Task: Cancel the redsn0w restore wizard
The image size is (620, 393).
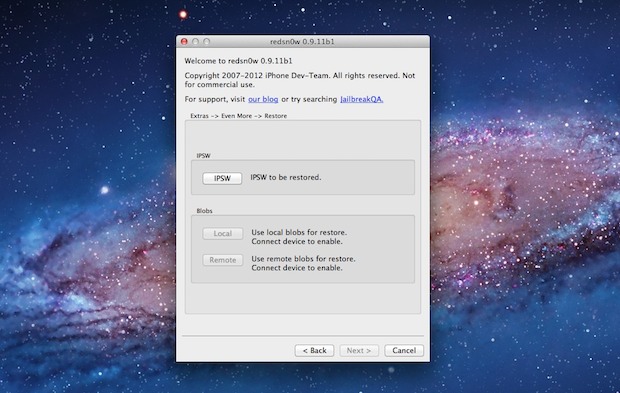Action: click(x=404, y=350)
